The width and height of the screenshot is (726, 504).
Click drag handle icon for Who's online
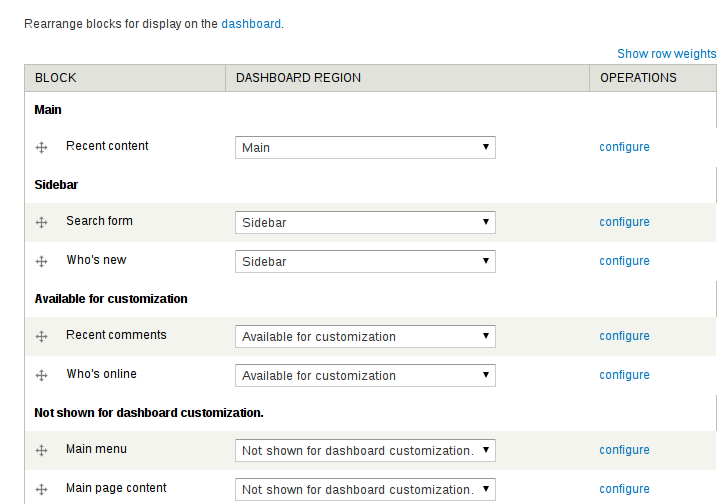tap(42, 375)
